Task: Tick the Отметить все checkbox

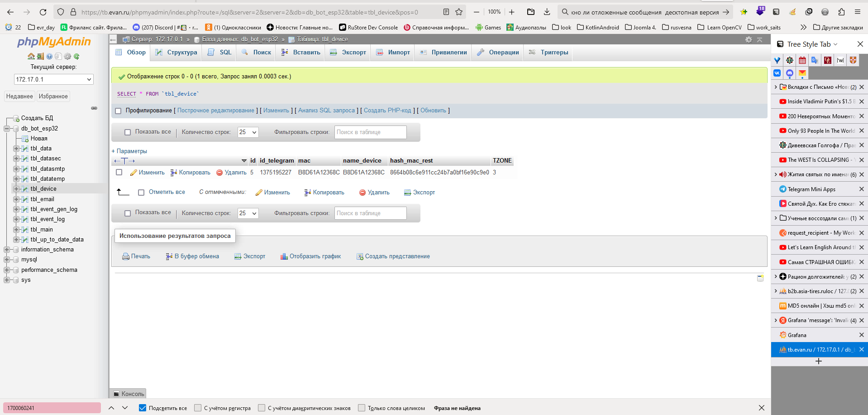Action: click(x=141, y=193)
